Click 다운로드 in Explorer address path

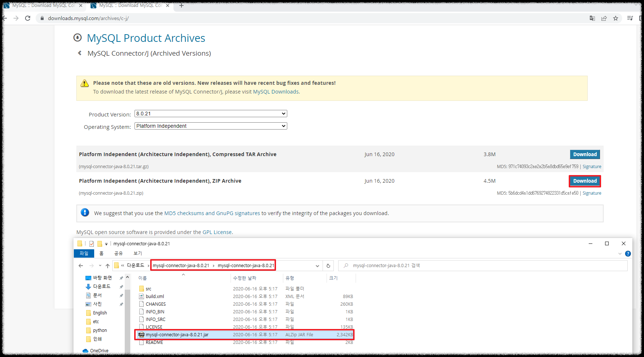pyautogui.click(x=135, y=266)
